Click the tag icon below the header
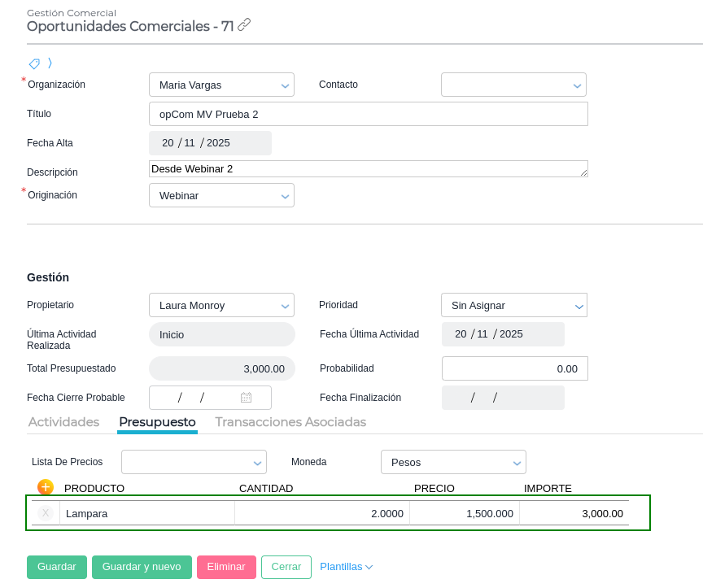Viewport: 703px width, 588px height. pos(34,63)
